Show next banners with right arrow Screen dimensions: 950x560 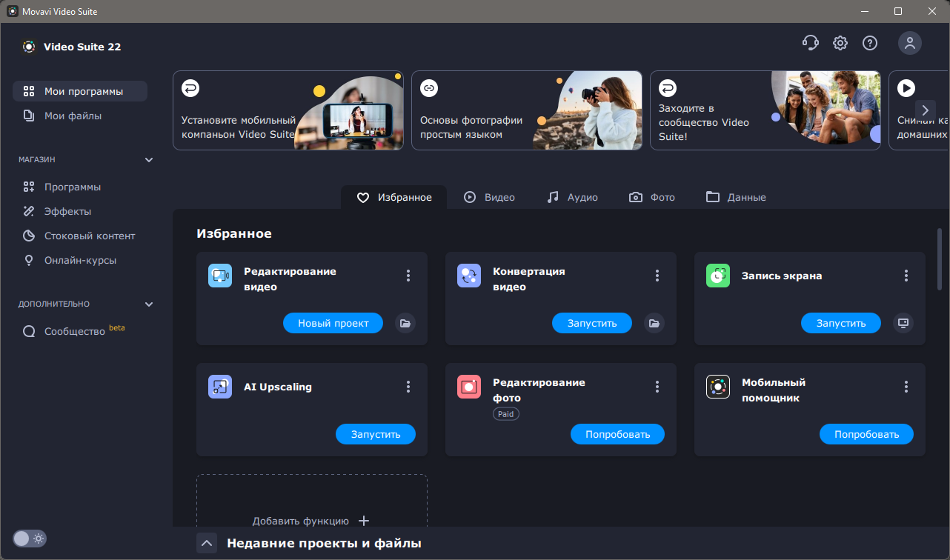pyautogui.click(x=926, y=110)
